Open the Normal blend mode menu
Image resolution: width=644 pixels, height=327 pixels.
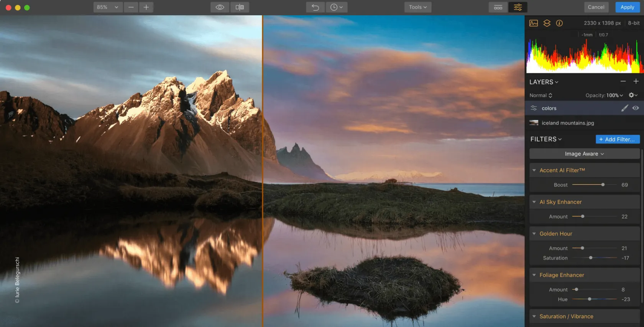tap(540, 95)
